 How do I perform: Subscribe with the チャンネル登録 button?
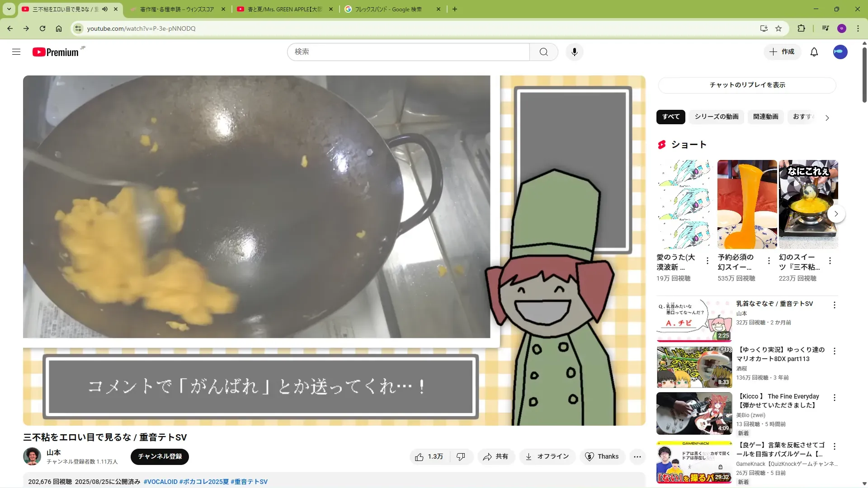(x=160, y=456)
